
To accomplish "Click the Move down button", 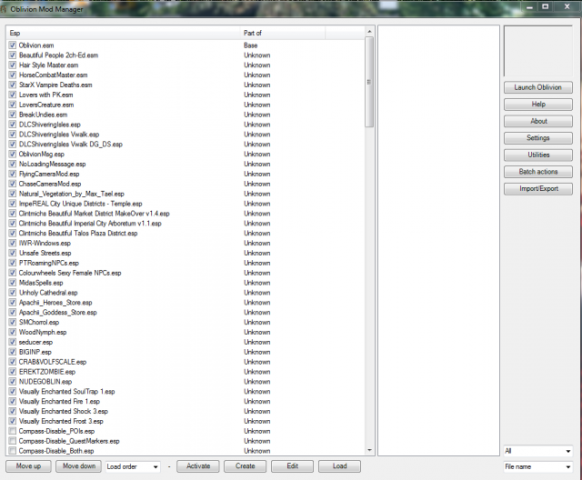I will [x=79, y=466].
